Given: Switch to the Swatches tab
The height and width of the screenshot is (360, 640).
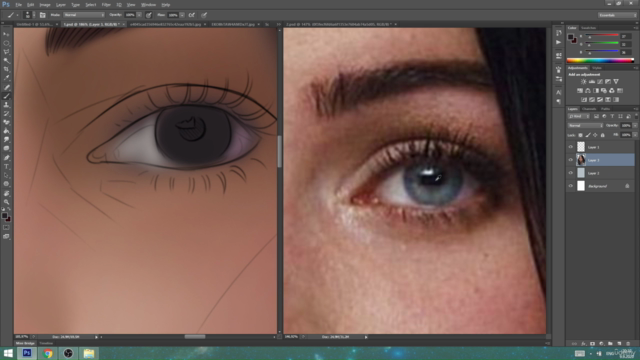Looking at the screenshot, I should point(588,28).
